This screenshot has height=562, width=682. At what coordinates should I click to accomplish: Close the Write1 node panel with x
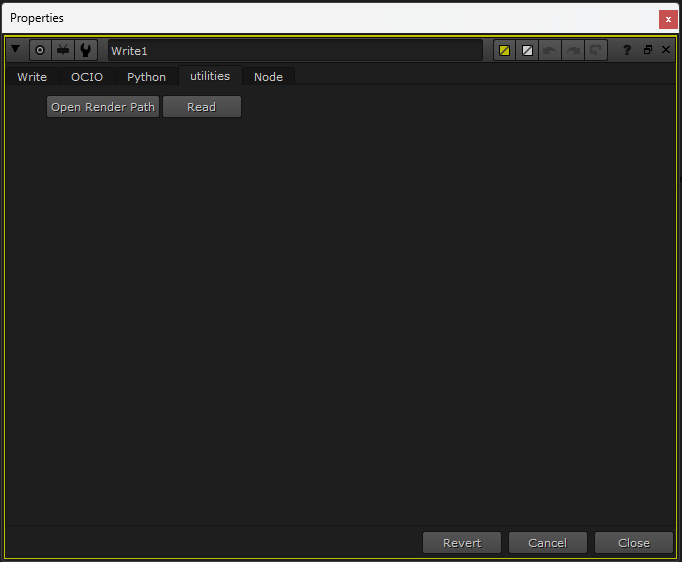coord(666,50)
